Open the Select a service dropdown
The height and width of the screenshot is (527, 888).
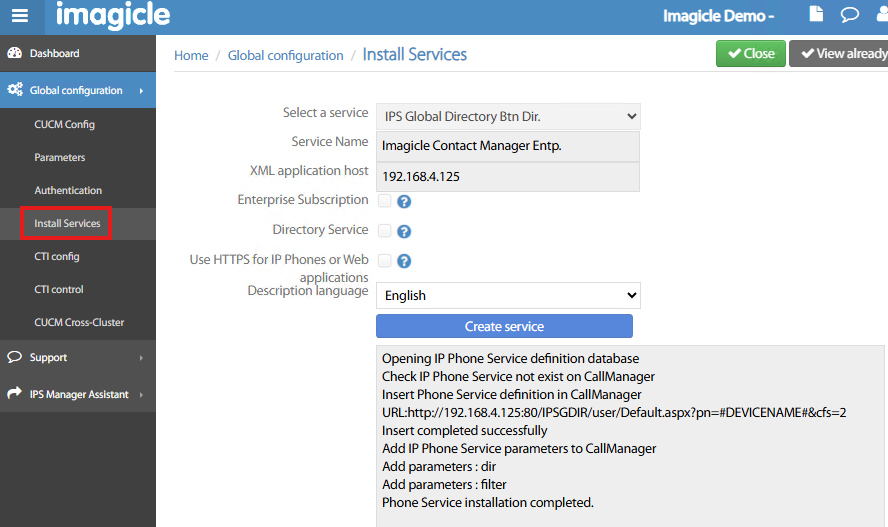[x=508, y=117]
